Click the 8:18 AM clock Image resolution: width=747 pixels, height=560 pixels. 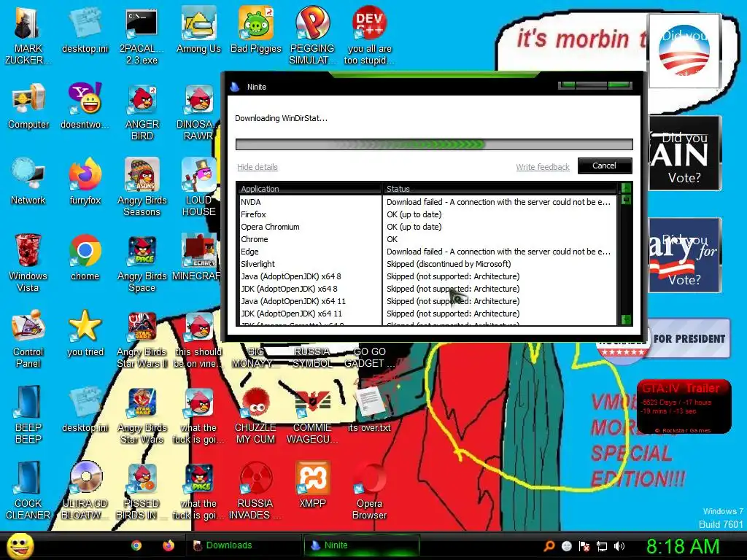coord(683,546)
